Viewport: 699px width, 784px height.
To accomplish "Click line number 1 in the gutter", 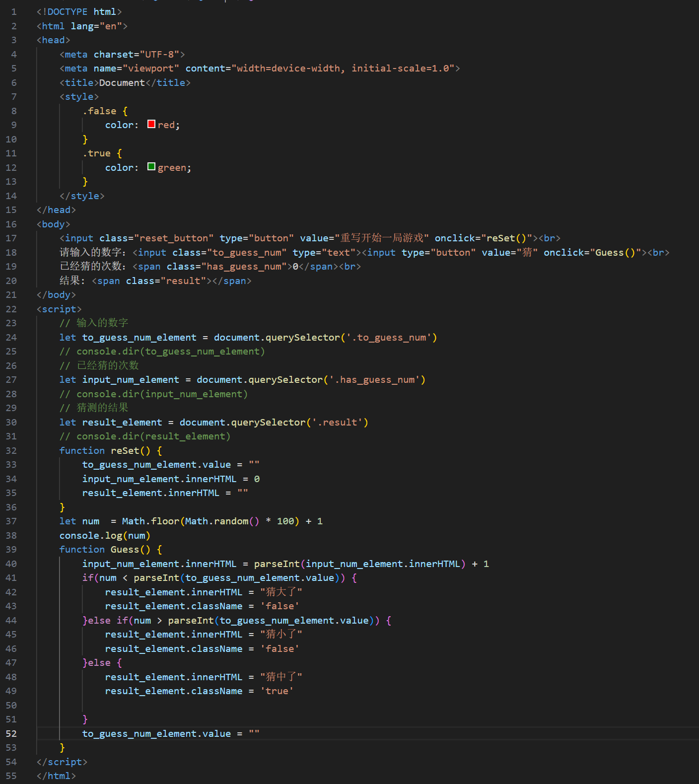I will pos(14,11).
